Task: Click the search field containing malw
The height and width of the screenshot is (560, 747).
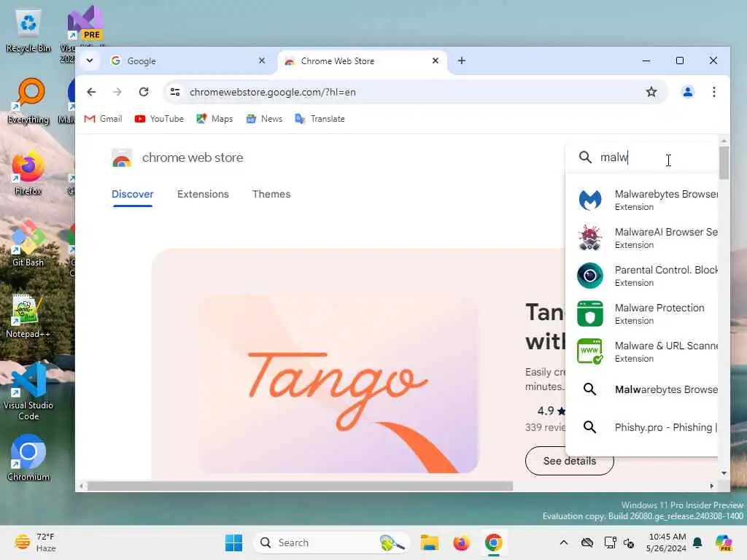Action: tap(641, 157)
